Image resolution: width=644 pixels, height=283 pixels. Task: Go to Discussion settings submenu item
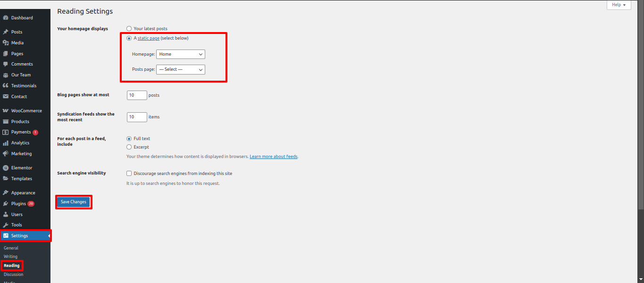point(13,275)
